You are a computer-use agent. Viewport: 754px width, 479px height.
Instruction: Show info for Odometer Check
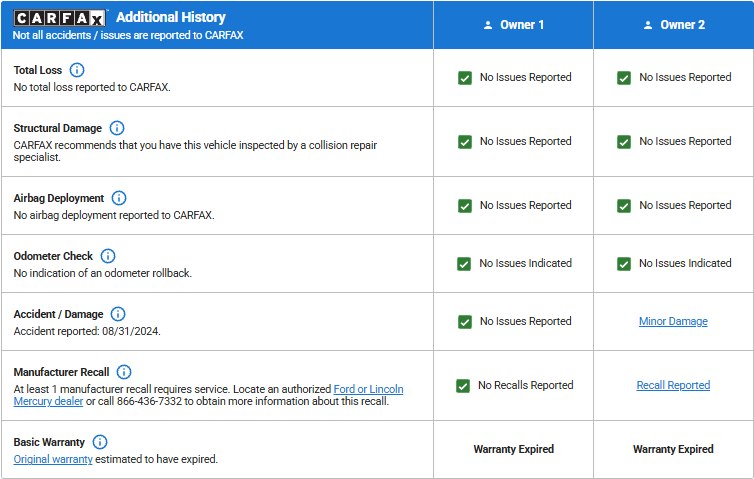coord(108,256)
